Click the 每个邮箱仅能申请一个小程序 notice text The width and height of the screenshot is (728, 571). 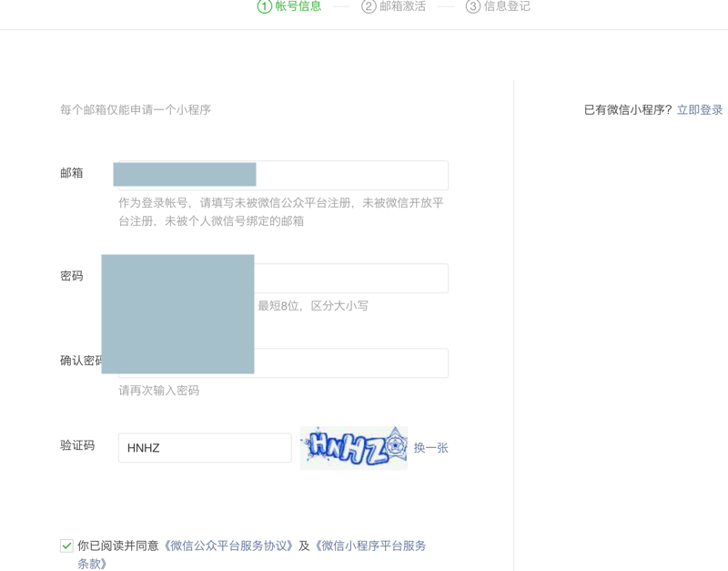click(x=136, y=110)
